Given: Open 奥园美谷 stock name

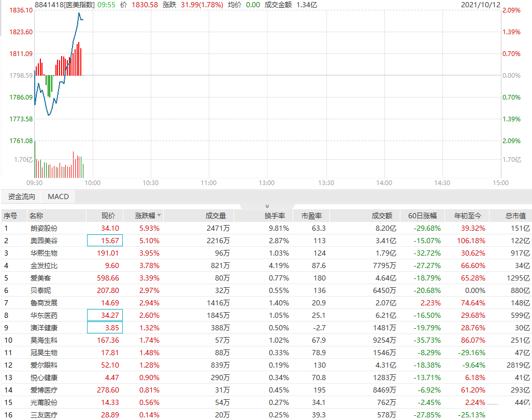Looking at the screenshot, I should [x=44, y=241].
